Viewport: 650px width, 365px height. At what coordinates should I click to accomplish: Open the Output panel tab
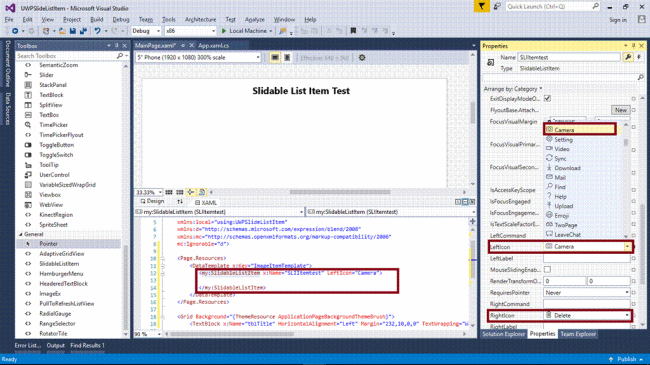(x=55, y=346)
